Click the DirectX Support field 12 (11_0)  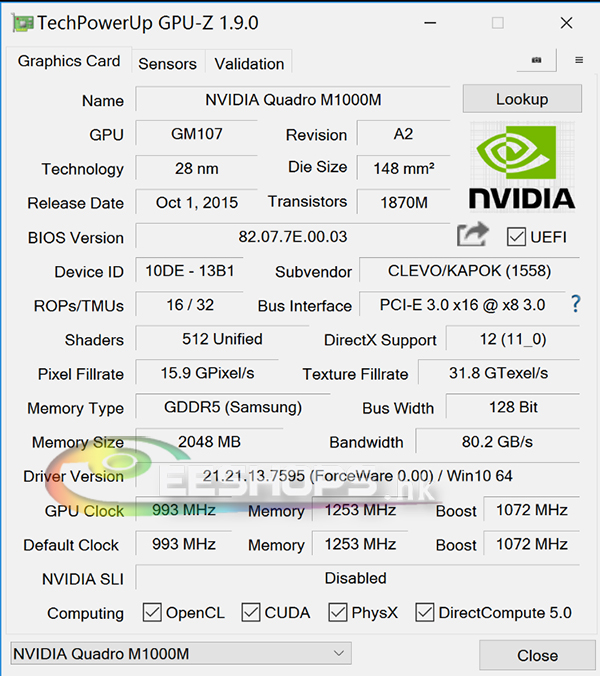tap(513, 339)
